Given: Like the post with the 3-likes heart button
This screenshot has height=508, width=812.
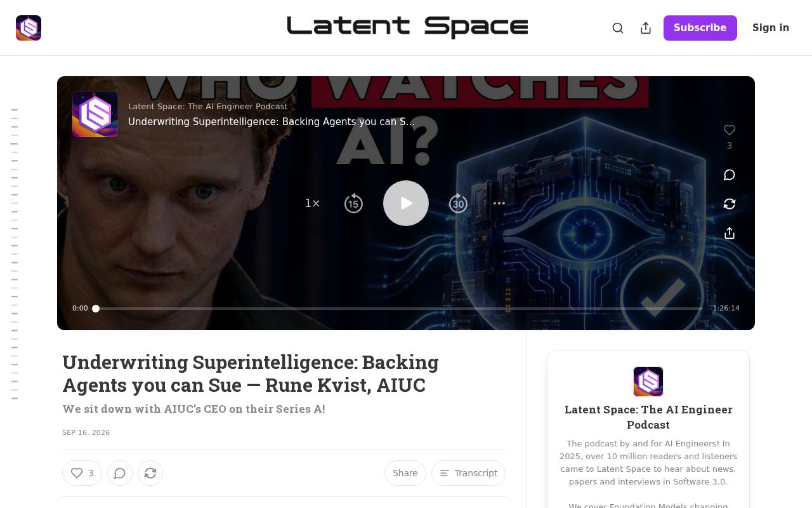Looking at the screenshot, I should point(82,473).
